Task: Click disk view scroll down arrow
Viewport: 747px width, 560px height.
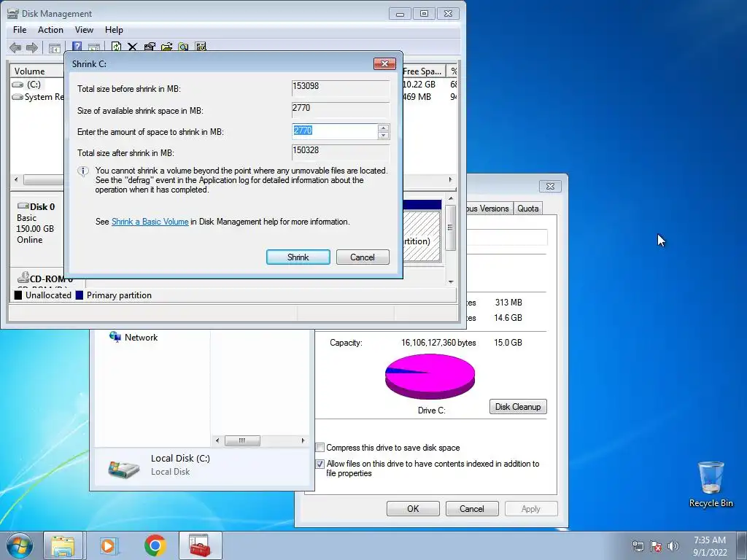Action: (x=451, y=281)
